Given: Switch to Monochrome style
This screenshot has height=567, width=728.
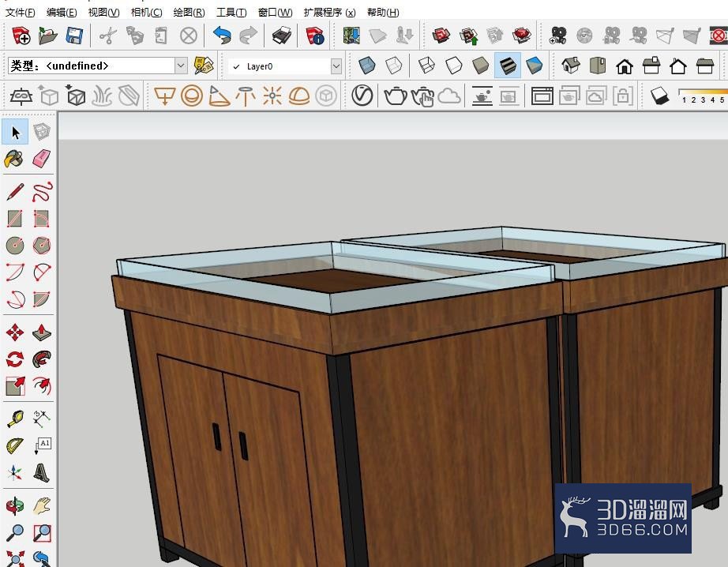Looking at the screenshot, I should tap(534, 66).
